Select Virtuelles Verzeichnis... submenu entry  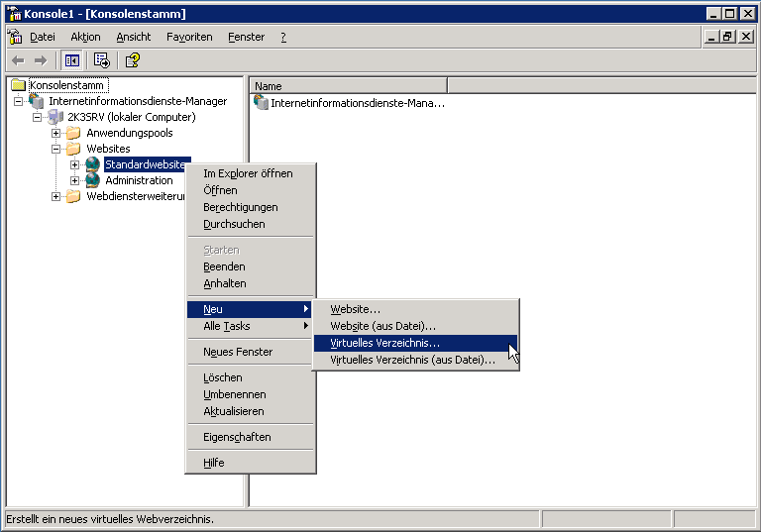pos(415,343)
